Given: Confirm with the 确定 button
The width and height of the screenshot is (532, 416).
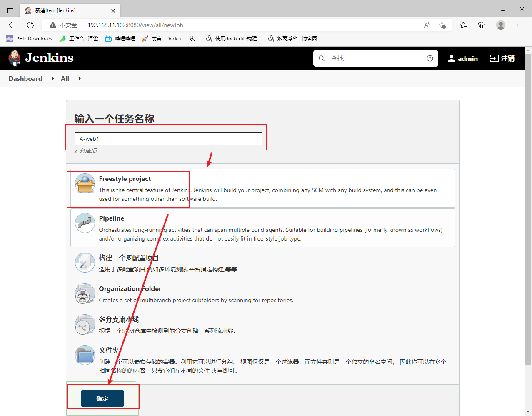Looking at the screenshot, I should tap(102, 398).
